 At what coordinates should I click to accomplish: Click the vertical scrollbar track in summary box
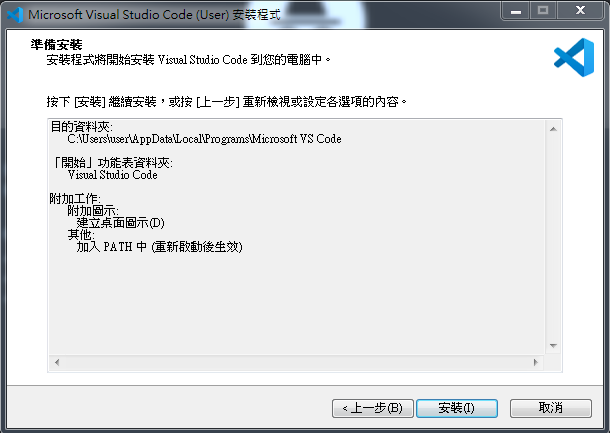[x=553, y=237]
